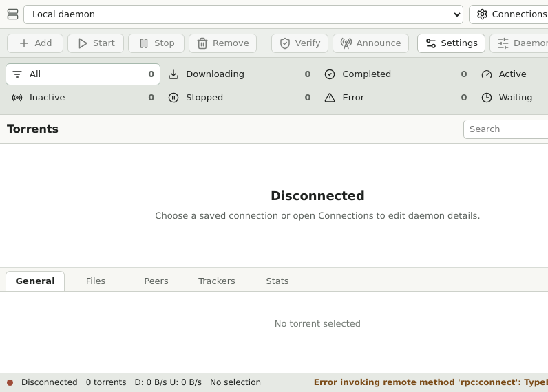The image size is (548, 392).
Task: Click the 'Choose a saved connection' hint
Action: 317,216
